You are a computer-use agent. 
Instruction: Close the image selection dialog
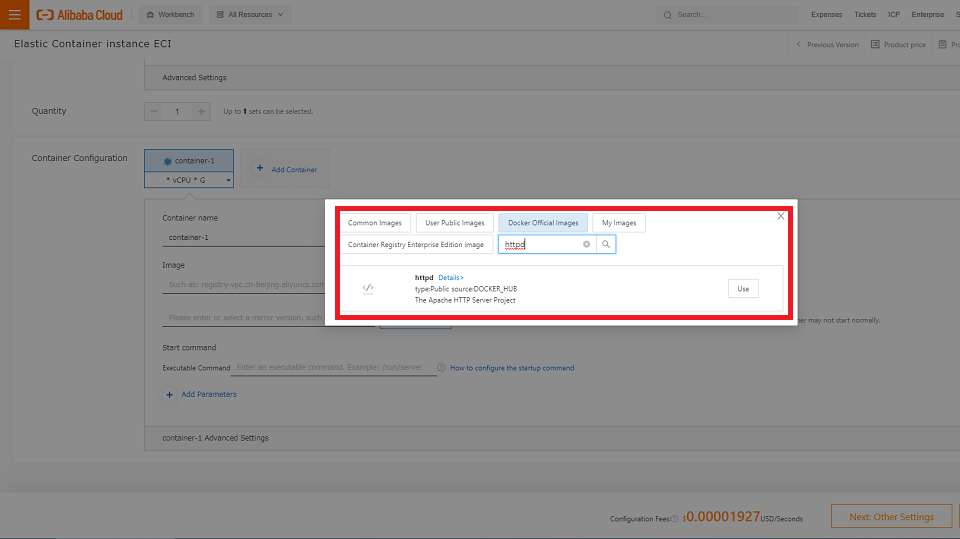(x=781, y=216)
